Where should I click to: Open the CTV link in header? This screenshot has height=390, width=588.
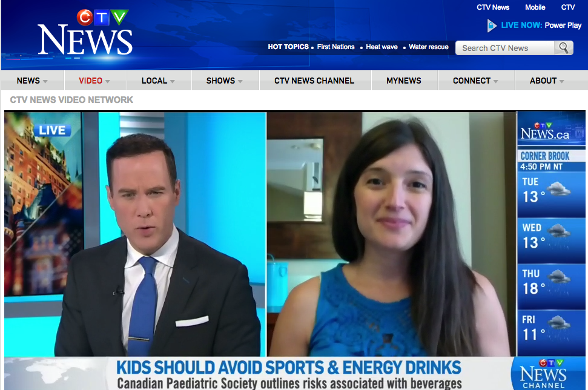pos(568,7)
